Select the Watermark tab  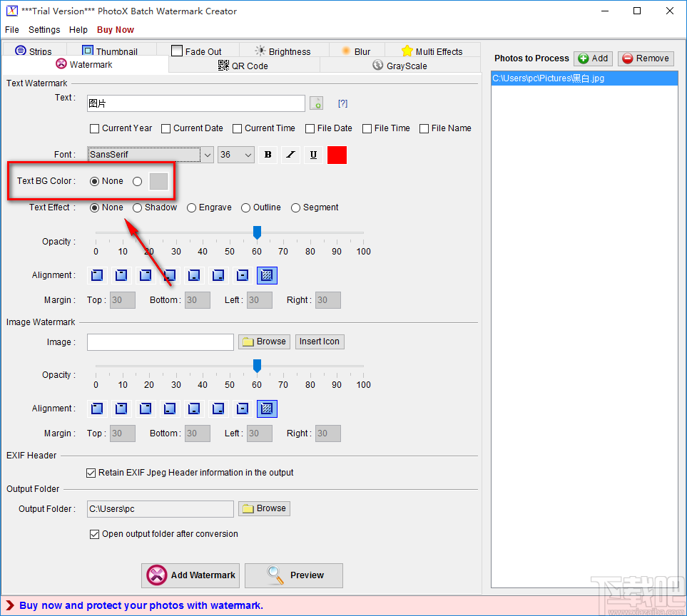(x=85, y=64)
